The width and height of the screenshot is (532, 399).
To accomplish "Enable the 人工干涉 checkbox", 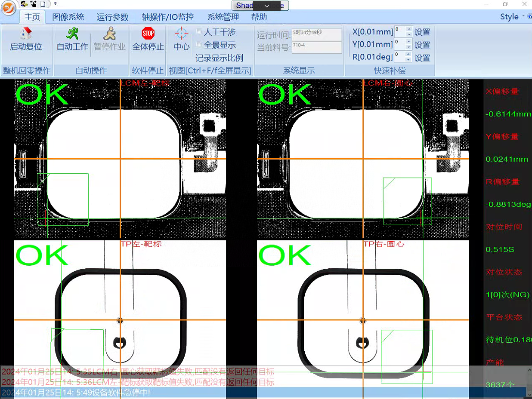I will [199, 32].
